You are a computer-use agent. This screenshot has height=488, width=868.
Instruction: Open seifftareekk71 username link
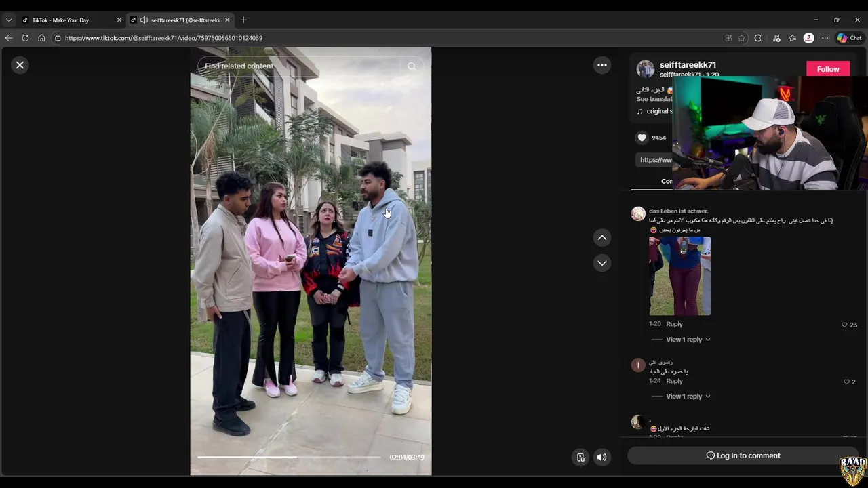coord(688,64)
